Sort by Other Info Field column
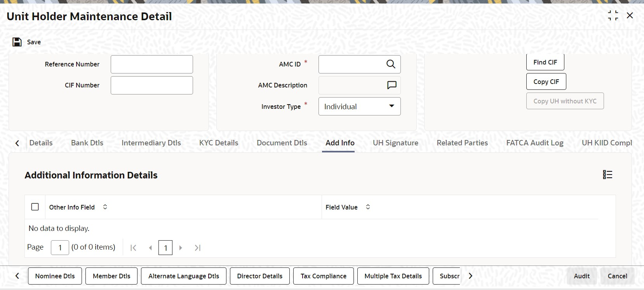 (x=105, y=207)
